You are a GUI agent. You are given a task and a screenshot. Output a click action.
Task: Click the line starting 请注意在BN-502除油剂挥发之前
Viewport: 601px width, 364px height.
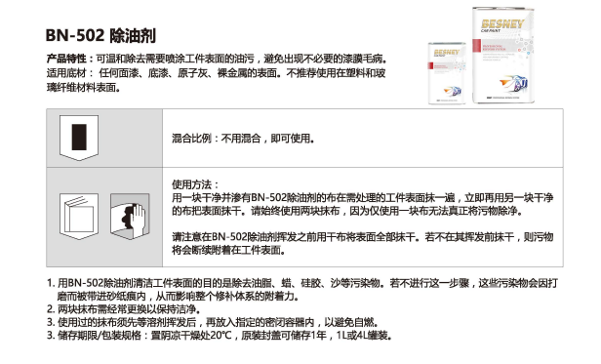click(x=362, y=237)
